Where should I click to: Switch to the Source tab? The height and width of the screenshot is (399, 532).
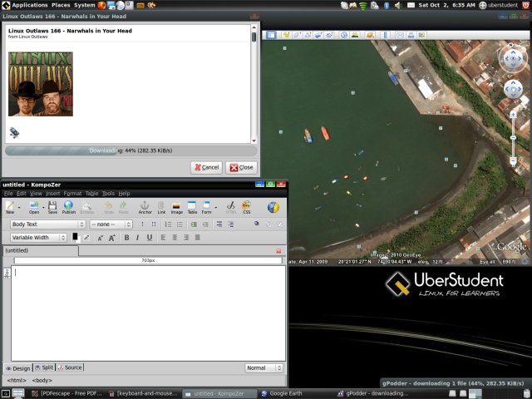70,367
